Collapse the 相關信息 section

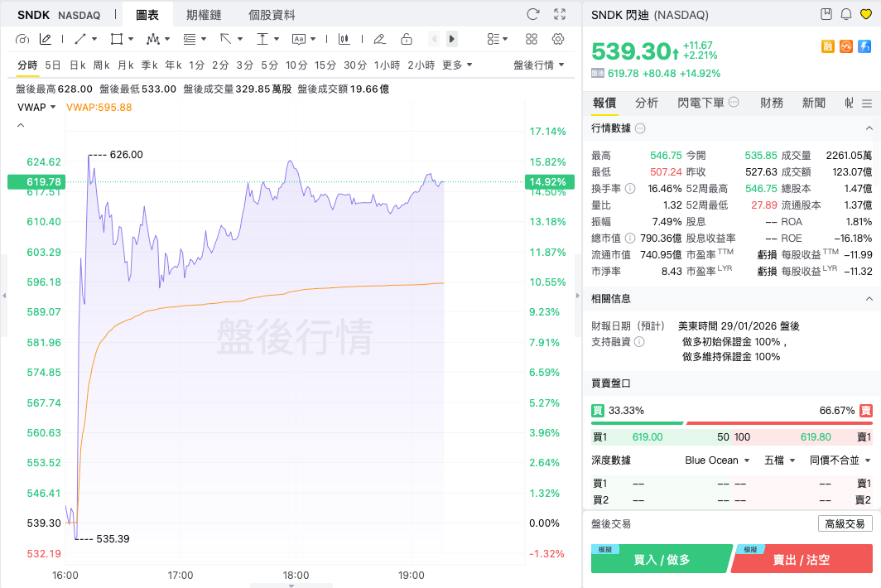869,298
